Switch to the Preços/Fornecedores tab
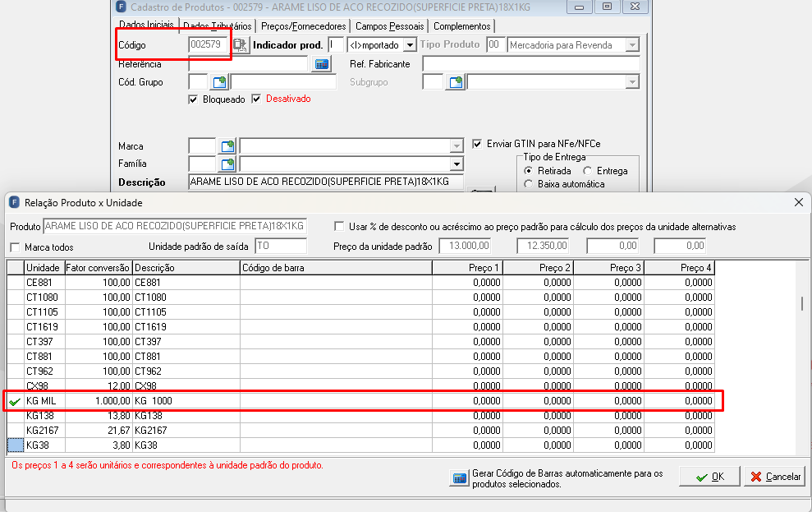Viewport: 812px width, 512px height. (x=304, y=26)
